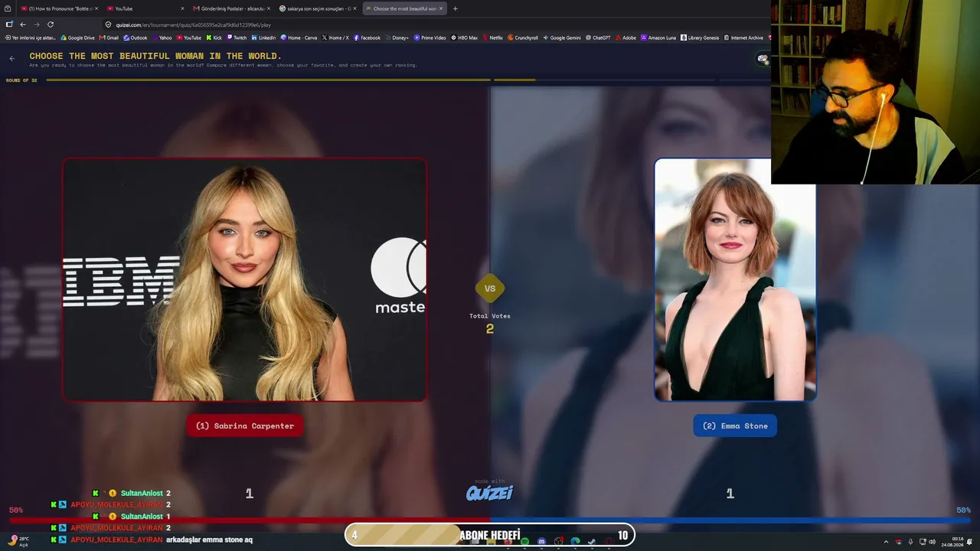Click the browser forward arrow
Screen dimensions: 980x551
[x=36, y=24]
